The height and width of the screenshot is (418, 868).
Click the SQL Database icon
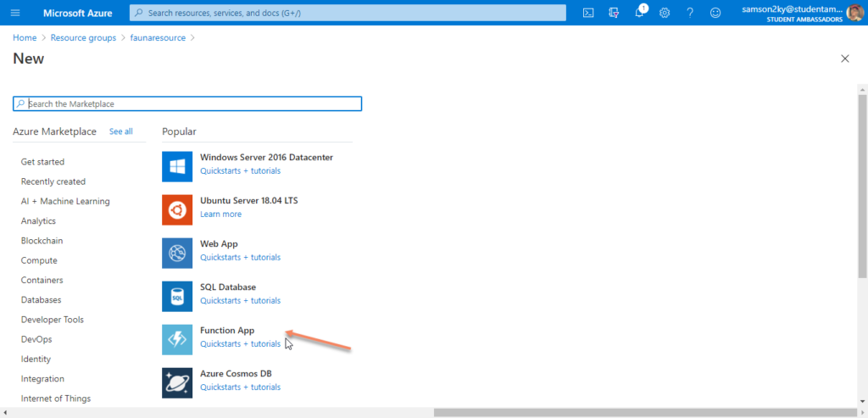coord(177,296)
